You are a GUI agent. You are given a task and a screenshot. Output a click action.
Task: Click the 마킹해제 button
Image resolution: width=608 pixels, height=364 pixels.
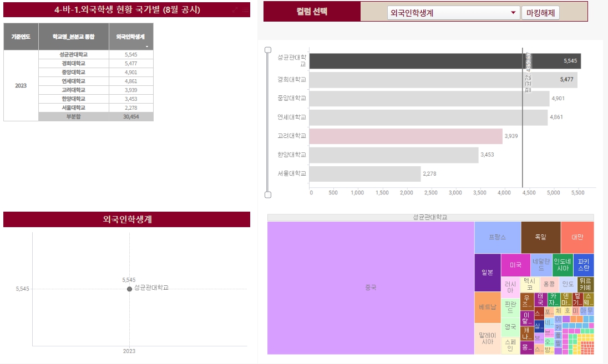540,13
